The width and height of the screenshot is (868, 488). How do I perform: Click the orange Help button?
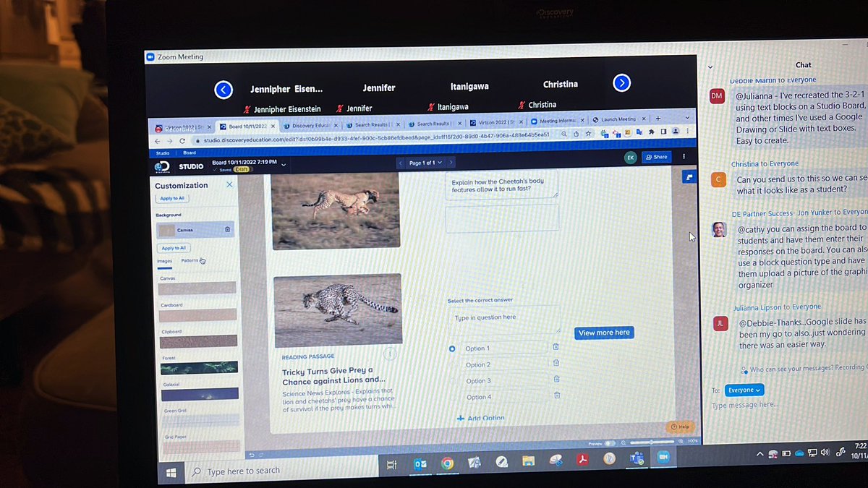[679, 427]
